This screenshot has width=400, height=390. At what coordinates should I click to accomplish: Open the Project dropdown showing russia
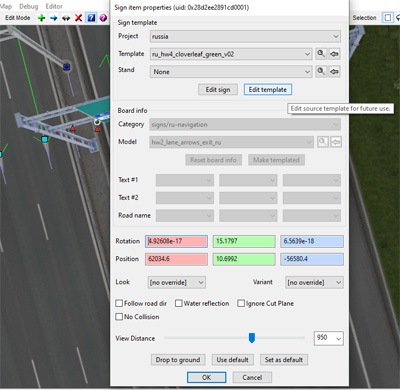tap(245, 36)
